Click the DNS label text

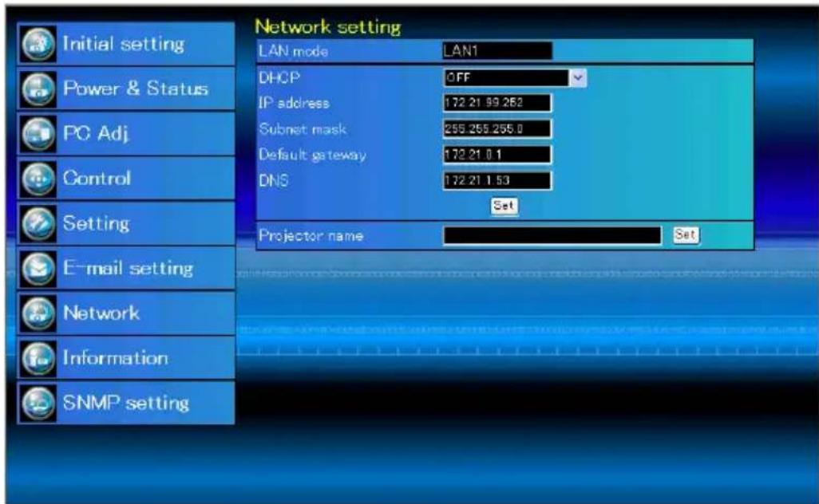click(x=274, y=180)
